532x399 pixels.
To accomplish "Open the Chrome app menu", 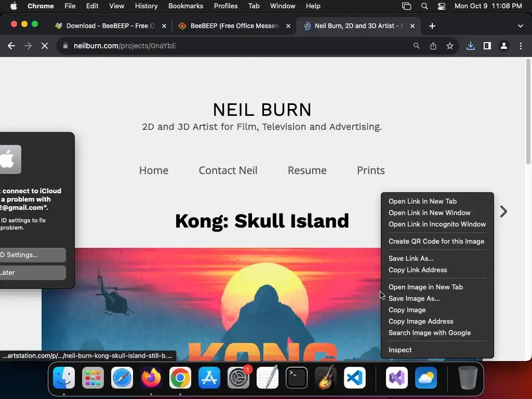I will (x=41, y=6).
